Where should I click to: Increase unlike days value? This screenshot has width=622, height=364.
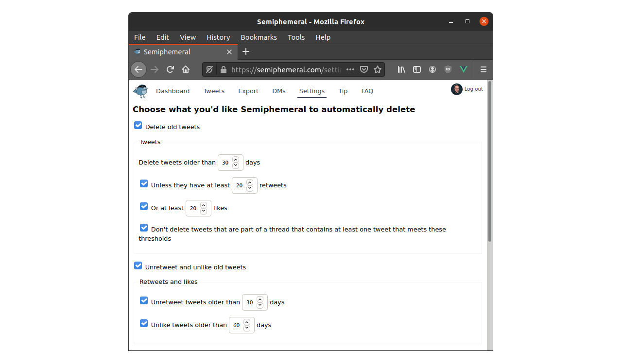[247, 322]
